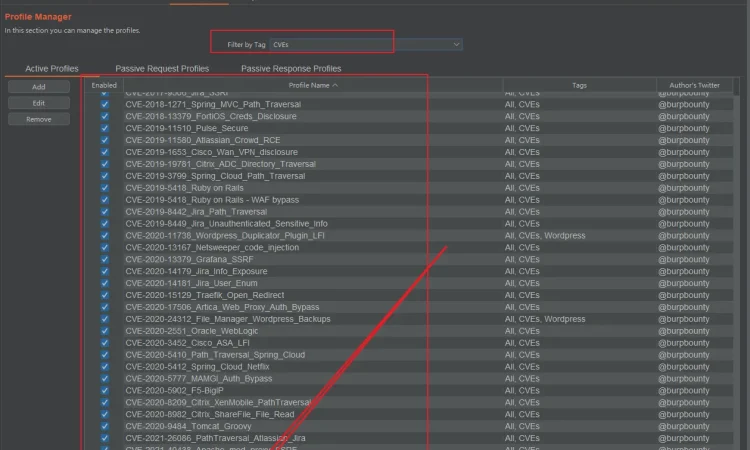Select CVE-2020-5777_MAMGI_Auth_Bypass profile name
The image size is (750, 450).
(199, 378)
